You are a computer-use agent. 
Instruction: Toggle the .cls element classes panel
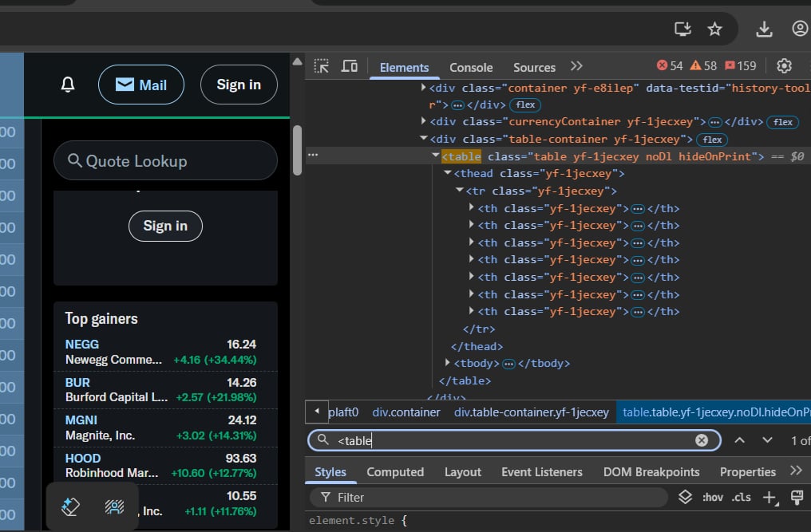(x=741, y=497)
